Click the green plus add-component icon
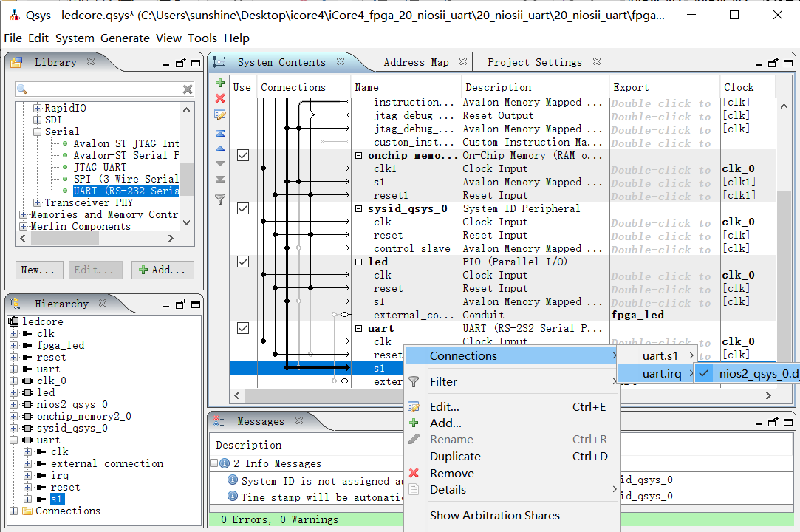Image resolution: width=800 pixels, height=532 pixels. click(219, 83)
